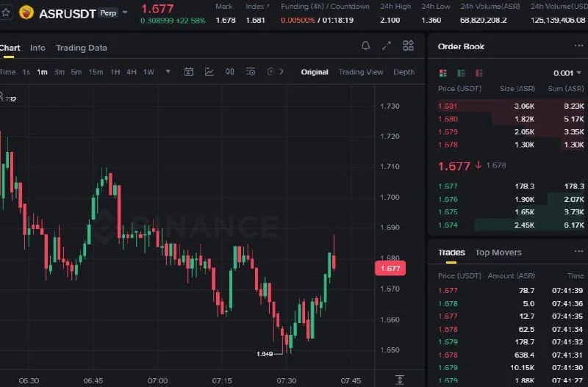Click the ASR coin logo icon
This screenshot has height=387, width=588.
pyautogui.click(x=26, y=12)
